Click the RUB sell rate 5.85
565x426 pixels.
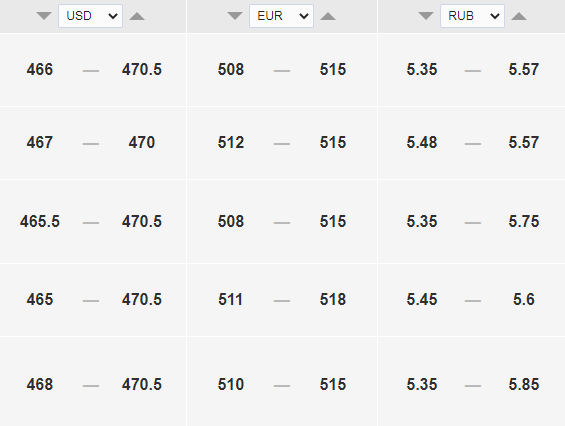click(524, 384)
